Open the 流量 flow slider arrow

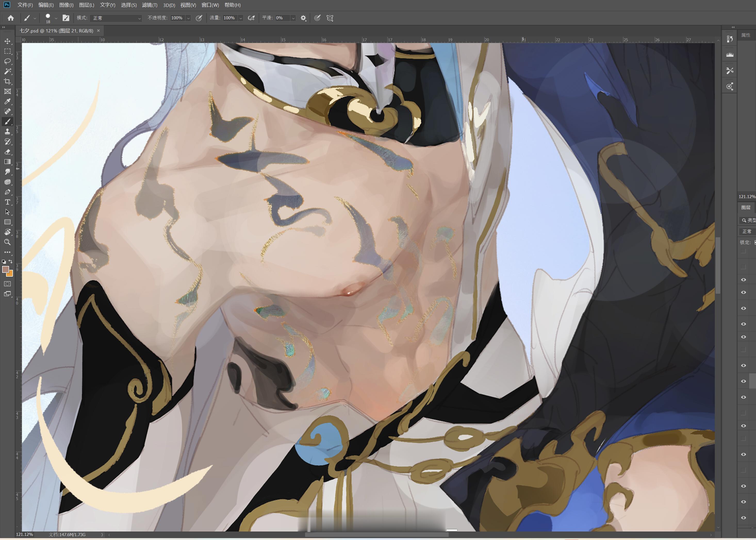[241, 18]
